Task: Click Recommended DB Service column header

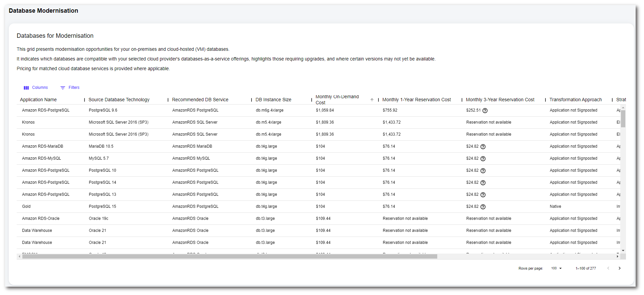Action: coord(200,100)
